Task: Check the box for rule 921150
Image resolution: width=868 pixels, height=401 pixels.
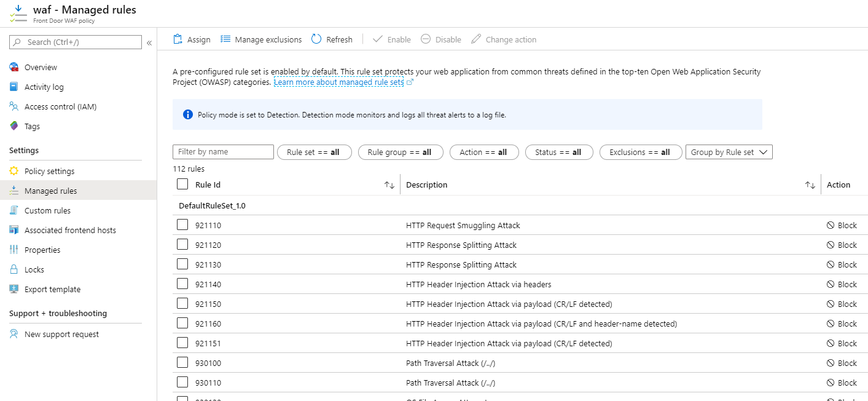Action: coord(182,303)
